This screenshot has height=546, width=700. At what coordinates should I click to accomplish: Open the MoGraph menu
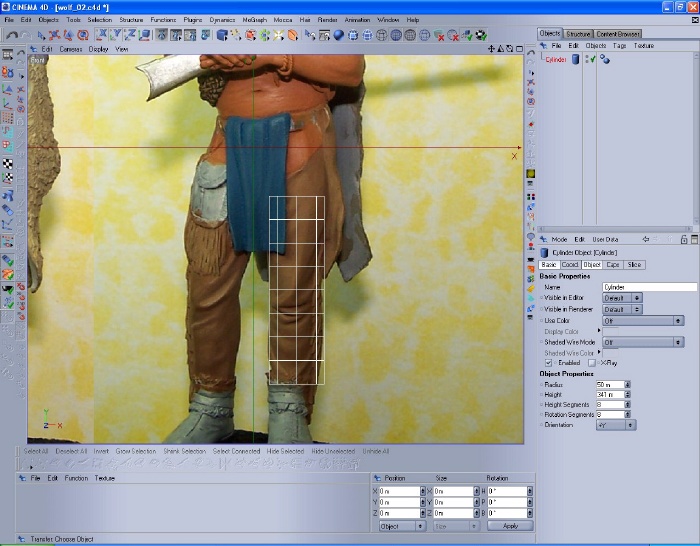coord(254,19)
